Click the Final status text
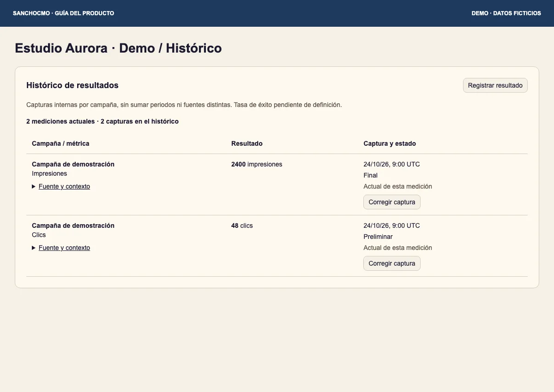Screen dimensions: 554x392 click(370, 175)
